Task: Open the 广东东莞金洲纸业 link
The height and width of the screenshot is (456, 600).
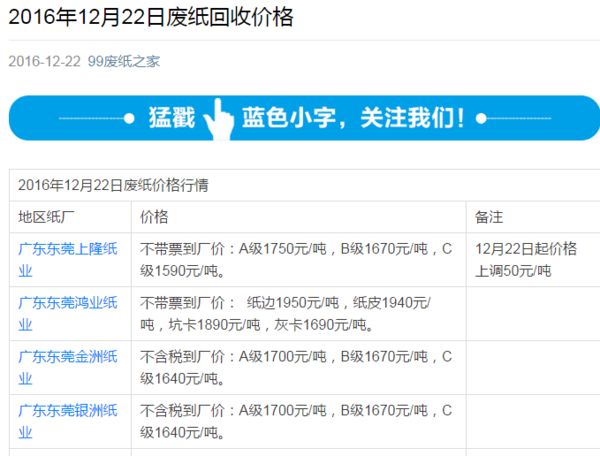Action: click(68, 368)
